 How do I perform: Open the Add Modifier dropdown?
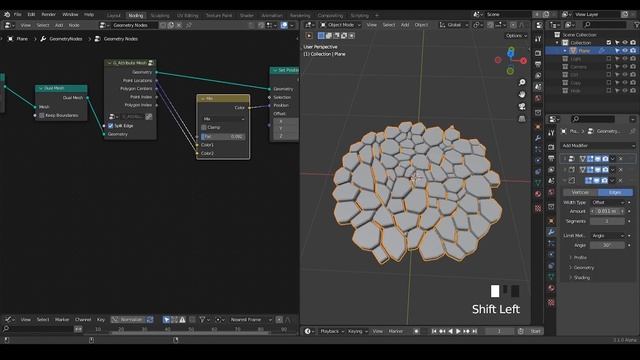click(x=598, y=146)
